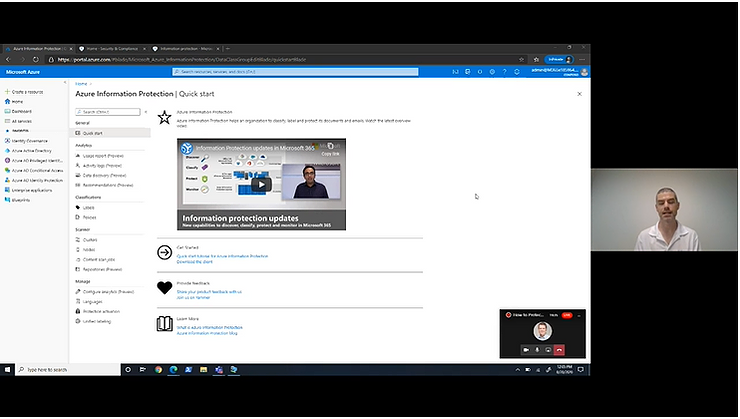This screenshot has width=740, height=419.
Task: Play the Information Protection updates video
Action: pyautogui.click(x=260, y=184)
